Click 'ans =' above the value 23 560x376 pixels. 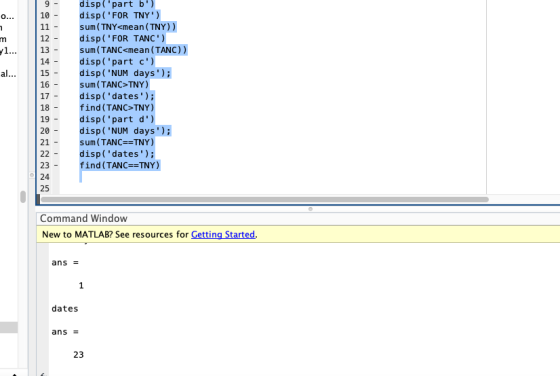pyautogui.click(x=65, y=332)
